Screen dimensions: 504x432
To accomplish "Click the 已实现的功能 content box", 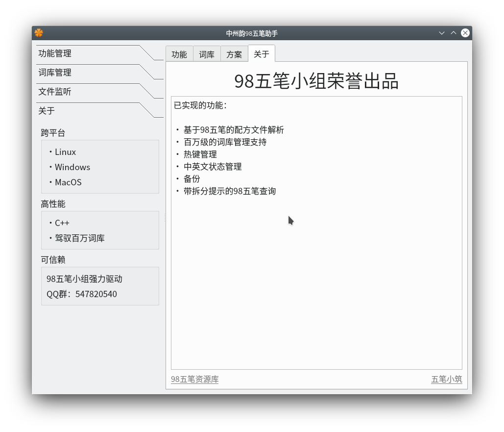I will [316, 232].
